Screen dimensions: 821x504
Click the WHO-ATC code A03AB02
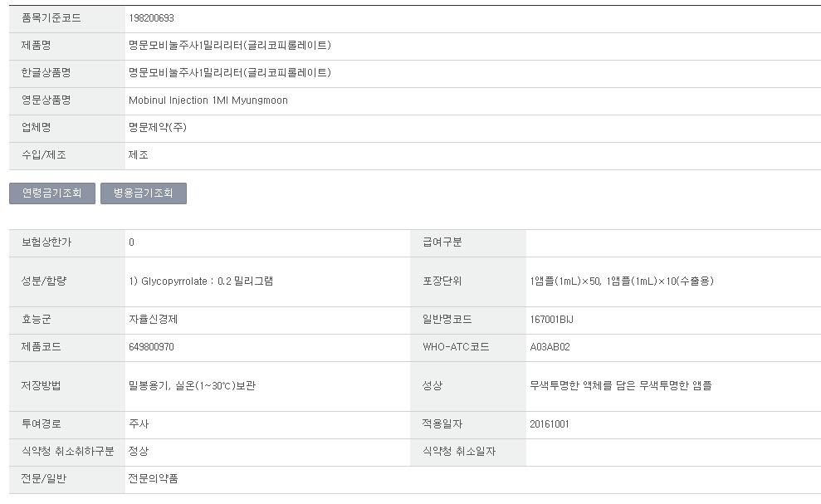coord(550,347)
